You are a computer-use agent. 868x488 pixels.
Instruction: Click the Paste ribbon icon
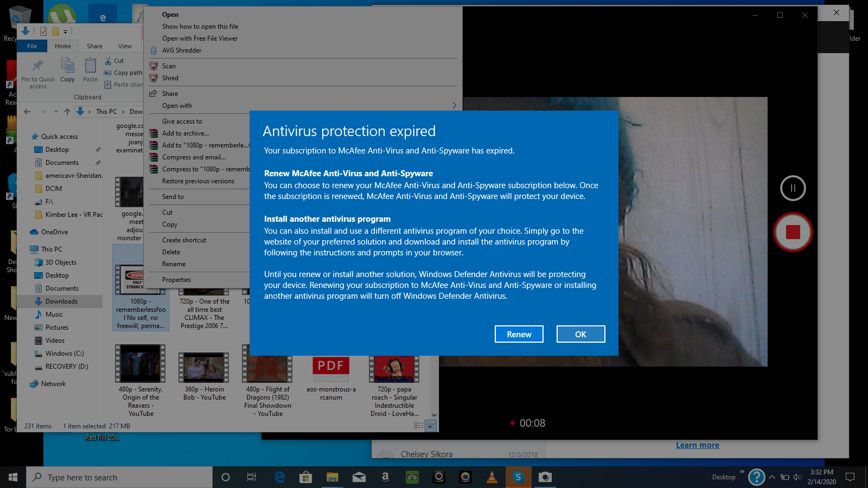tap(90, 66)
